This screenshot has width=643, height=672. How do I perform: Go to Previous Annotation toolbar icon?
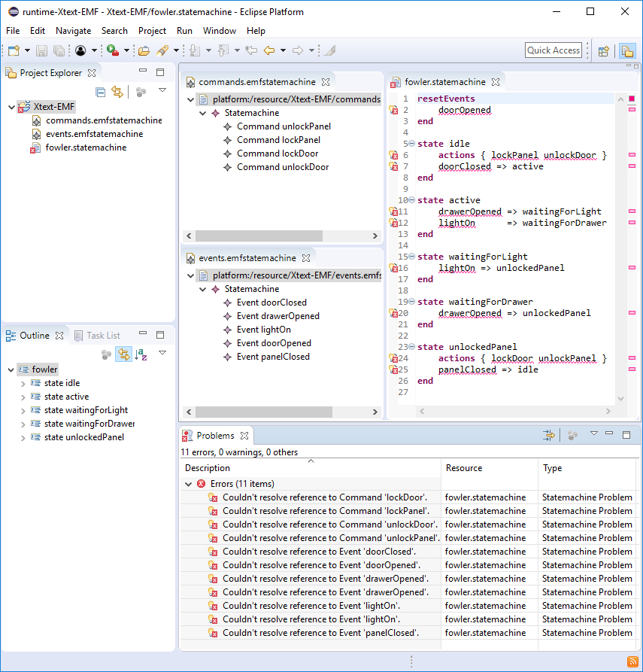point(223,50)
